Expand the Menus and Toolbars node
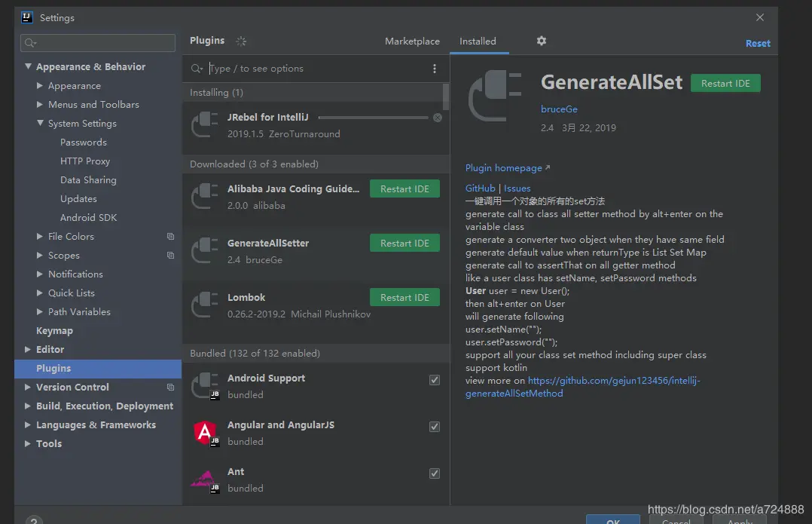Image resolution: width=812 pixels, height=524 pixels. click(40, 104)
